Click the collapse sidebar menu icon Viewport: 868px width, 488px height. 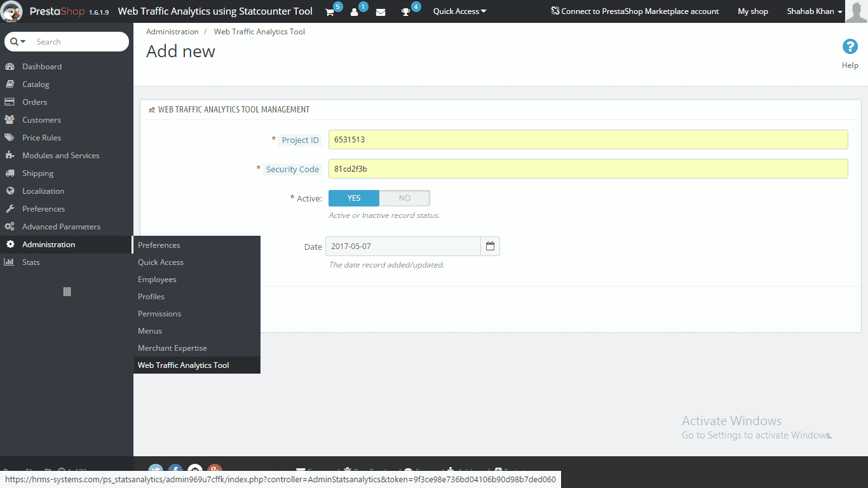tap(67, 292)
